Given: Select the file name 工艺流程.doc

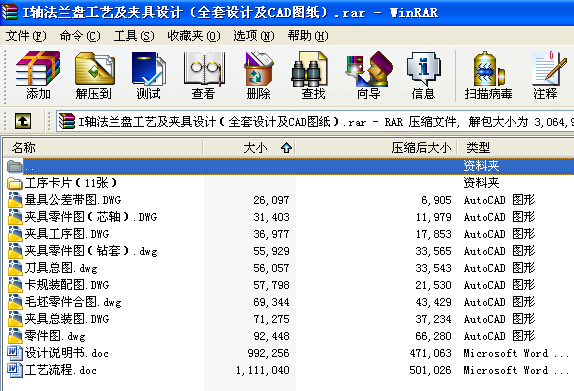Looking at the screenshot, I should [x=61, y=370].
